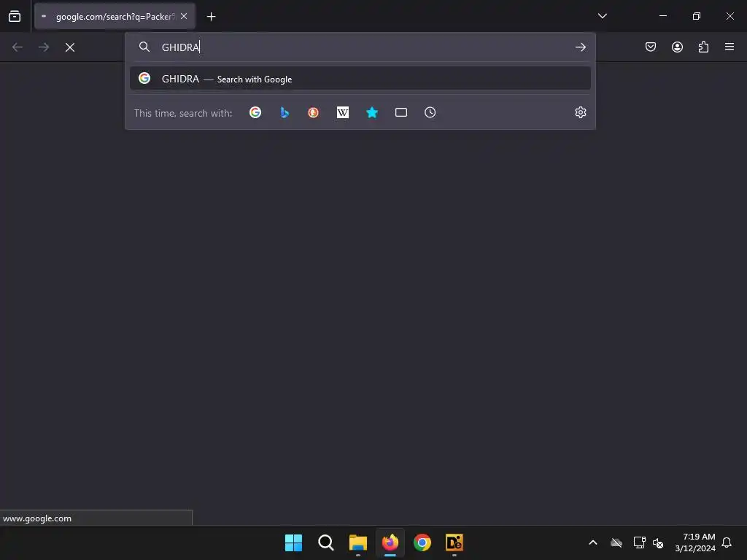Screen dimensions: 747x560
Task: Open Windows taskbar Search
Action: [326, 542]
